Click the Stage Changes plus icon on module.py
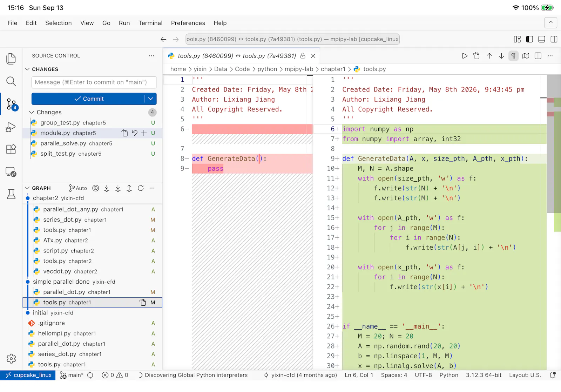The image size is (561, 392). coord(144,133)
